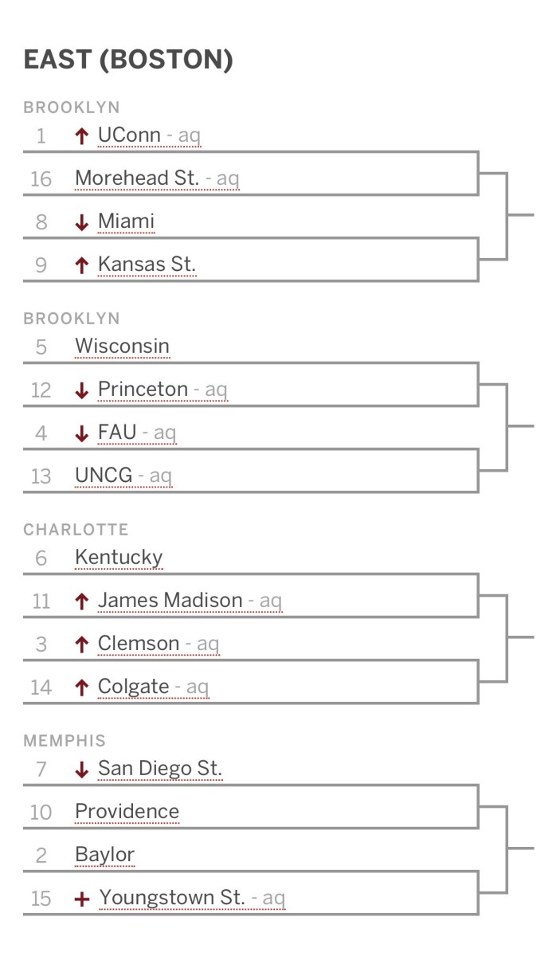Screen dimensions: 560x956
Task: Click the up arrow beside Clemson
Action: pyautogui.click(x=81, y=645)
